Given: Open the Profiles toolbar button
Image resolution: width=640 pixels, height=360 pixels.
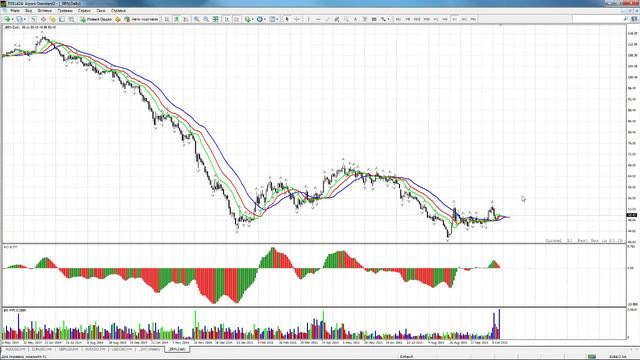Looking at the screenshot, I should click(20, 19).
